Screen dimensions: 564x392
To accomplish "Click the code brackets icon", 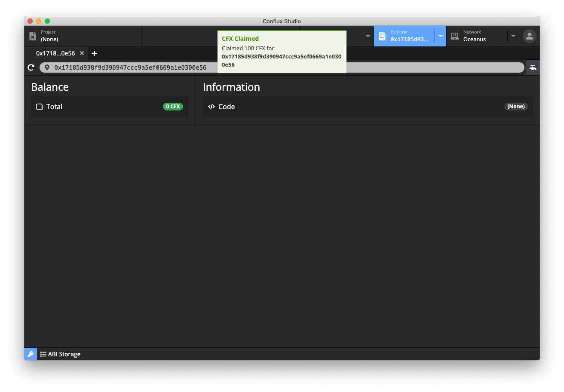I will (211, 107).
